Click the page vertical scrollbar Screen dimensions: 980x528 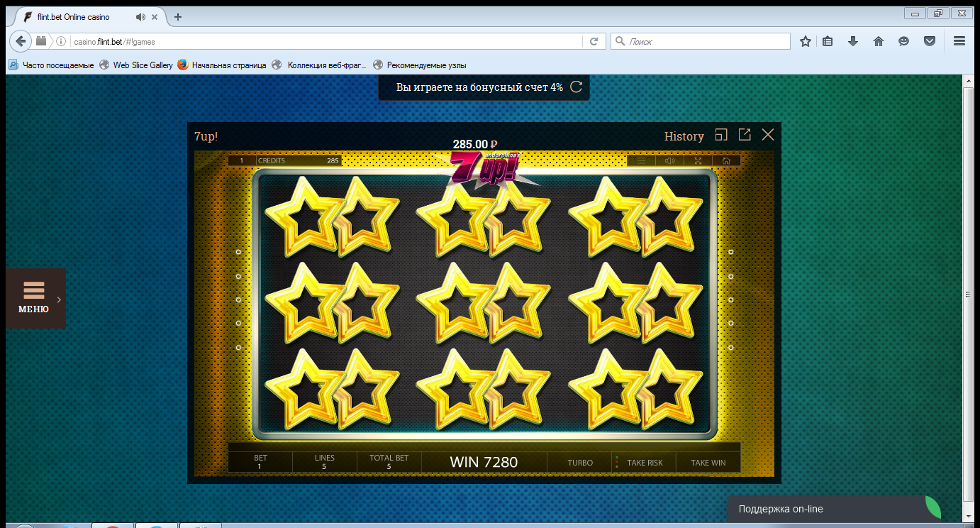(x=969, y=295)
